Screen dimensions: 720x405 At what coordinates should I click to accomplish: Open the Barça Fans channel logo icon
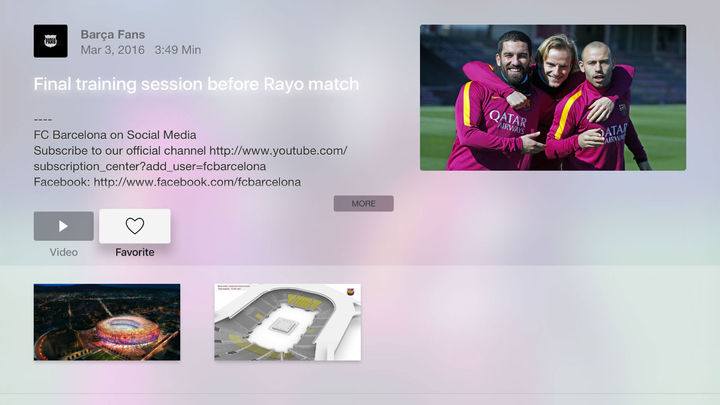[x=51, y=41]
